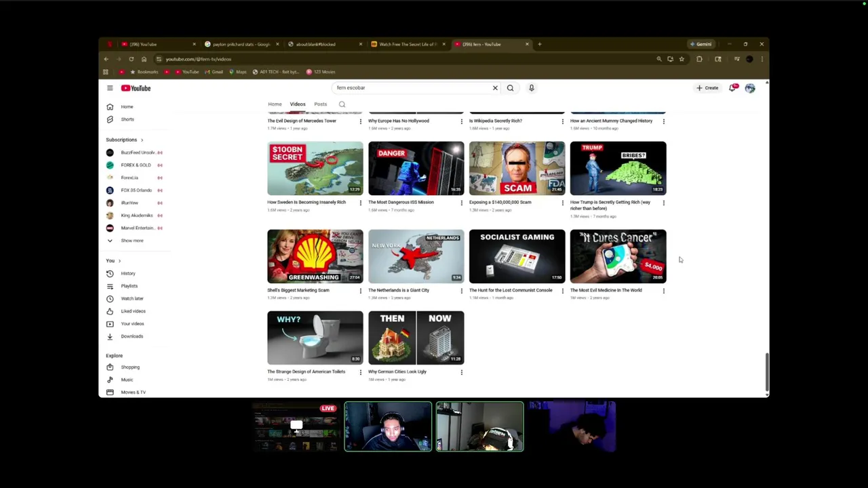Start voice search with microphone icon
This screenshot has height=488, width=868.
[x=532, y=87]
